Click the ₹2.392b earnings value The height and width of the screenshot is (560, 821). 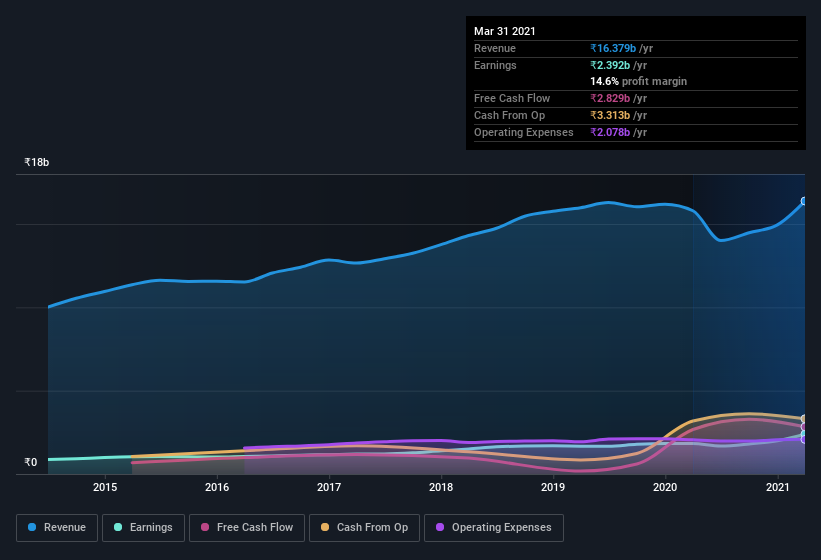(x=610, y=65)
